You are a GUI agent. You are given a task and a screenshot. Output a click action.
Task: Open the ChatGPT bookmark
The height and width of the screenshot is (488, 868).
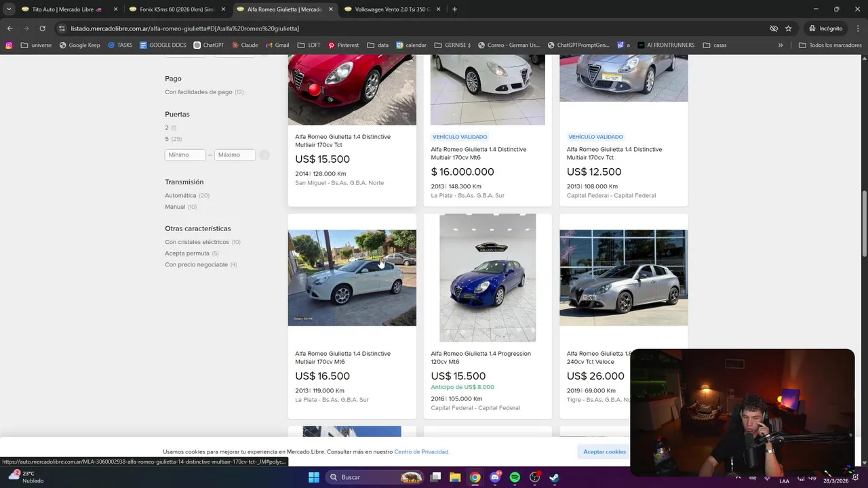pos(209,45)
